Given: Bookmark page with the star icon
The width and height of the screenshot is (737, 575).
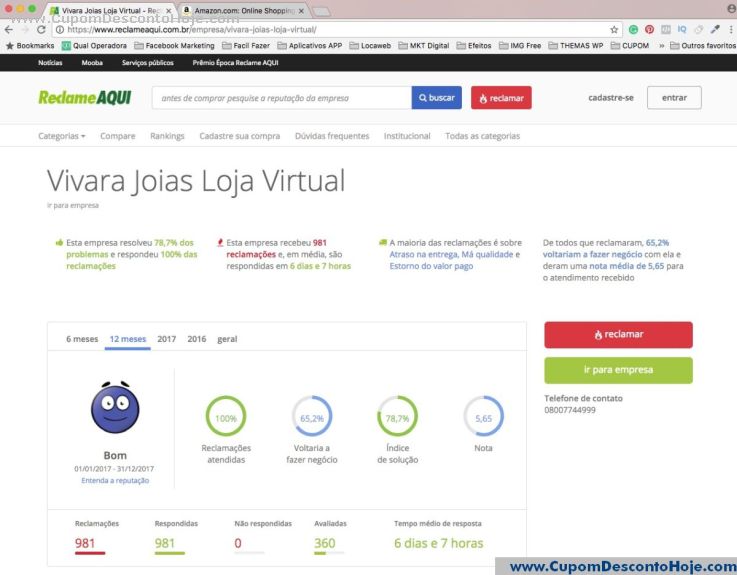Looking at the screenshot, I should tap(614, 30).
